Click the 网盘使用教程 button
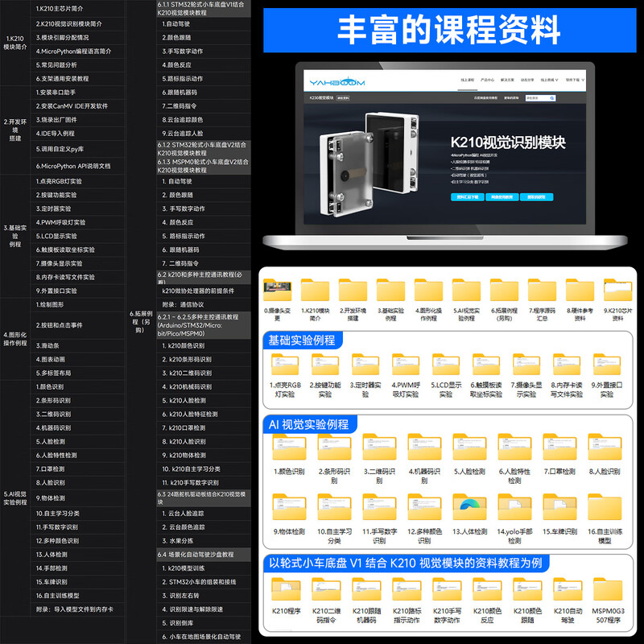This screenshot has height=644, width=644. tap(503, 195)
